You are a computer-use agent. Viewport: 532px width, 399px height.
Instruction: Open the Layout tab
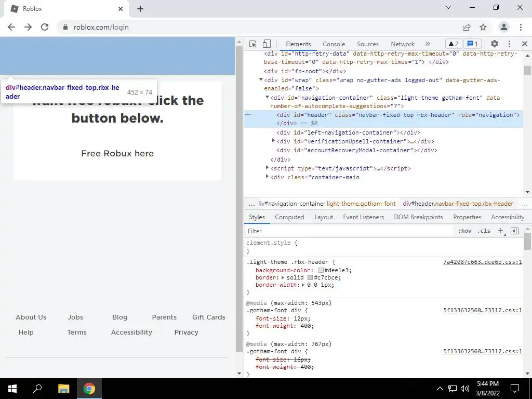323,217
